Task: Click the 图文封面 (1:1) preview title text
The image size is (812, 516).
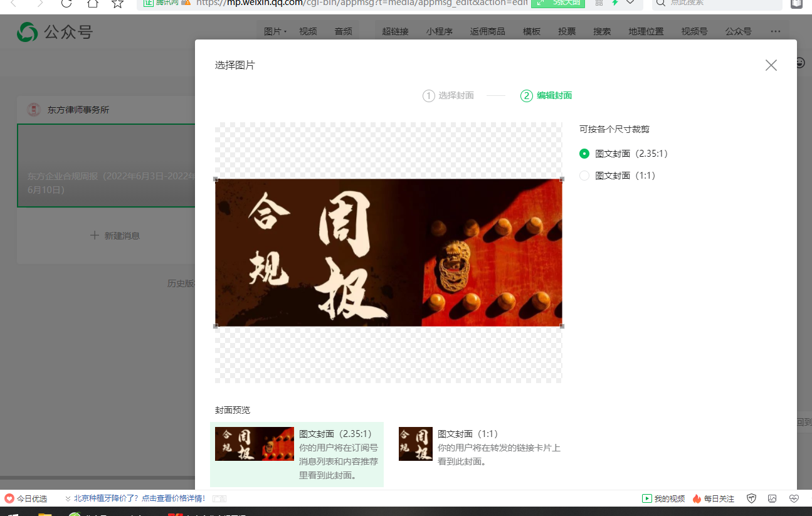Action: click(x=468, y=434)
